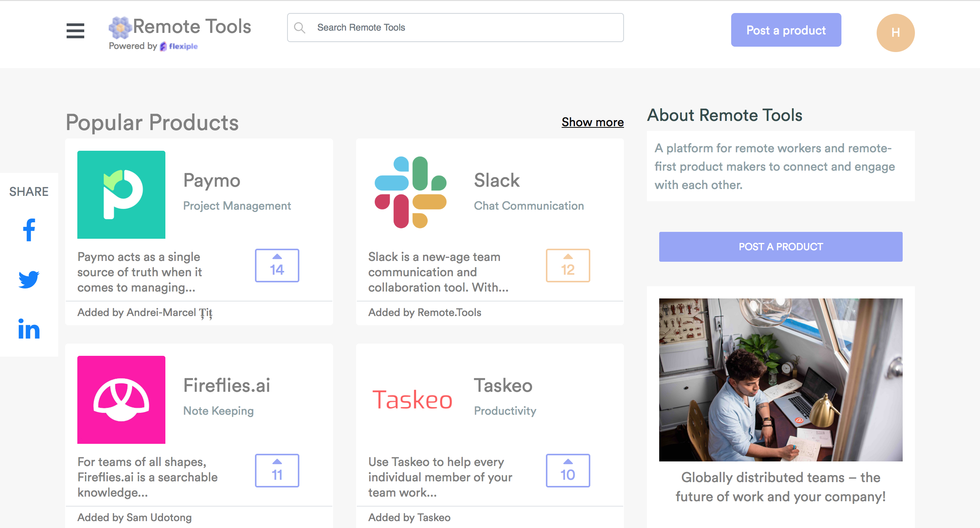The height and width of the screenshot is (528, 980).
Task: Upvote Slack with 12 votes
Action: point(568,266)
